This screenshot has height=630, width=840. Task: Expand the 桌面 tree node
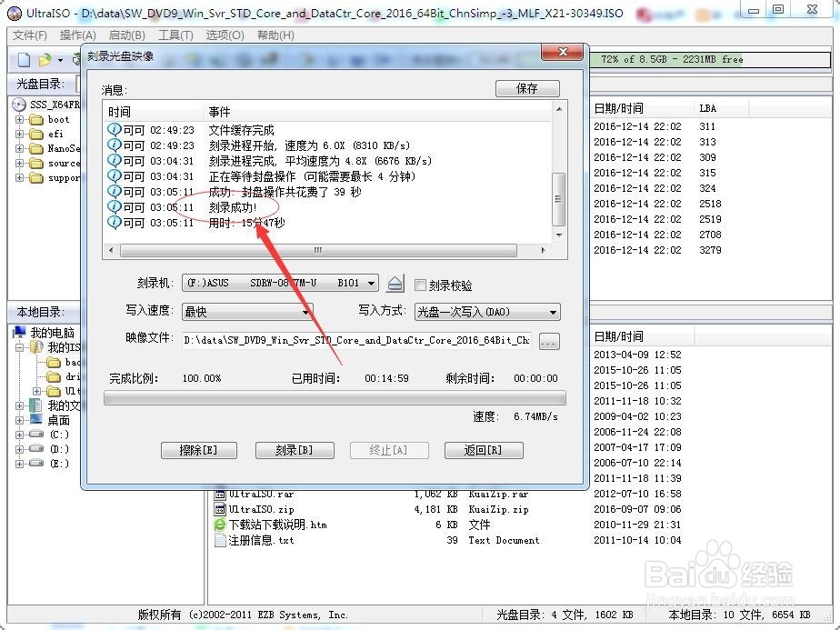tap(19, 420)
